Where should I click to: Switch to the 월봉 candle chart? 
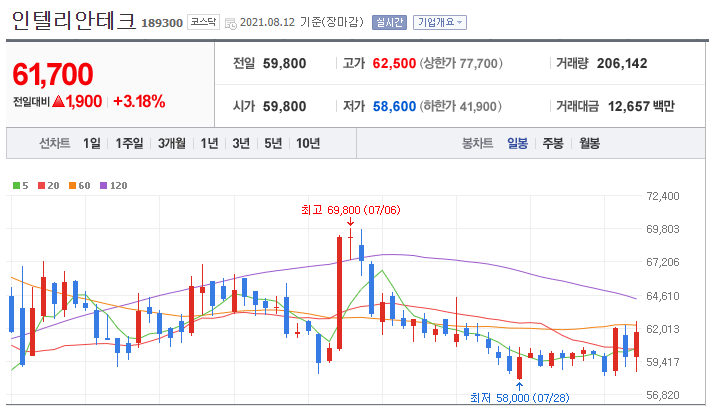click(x=589, y=143)
